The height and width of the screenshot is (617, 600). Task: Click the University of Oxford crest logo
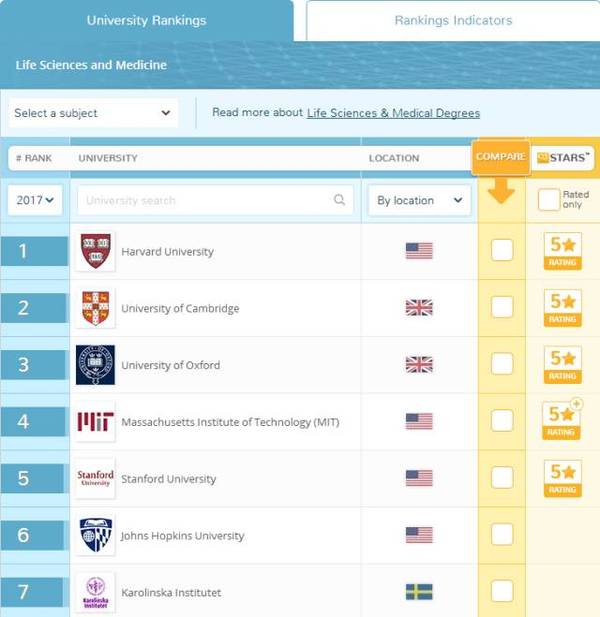tap(96, 365)
